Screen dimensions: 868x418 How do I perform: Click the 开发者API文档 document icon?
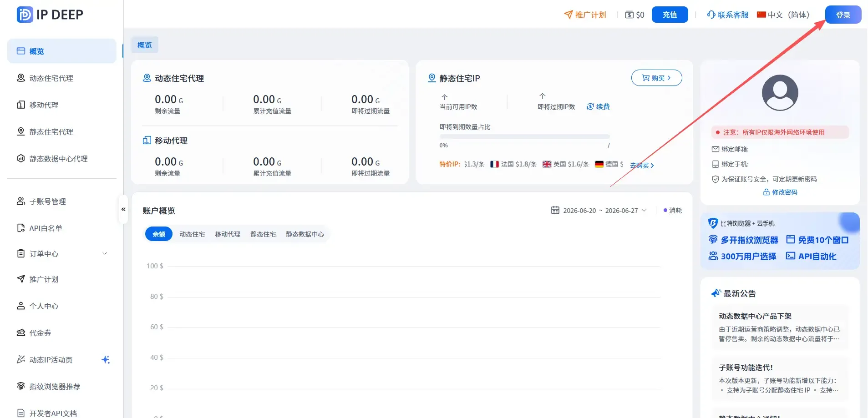pos(20,413)
